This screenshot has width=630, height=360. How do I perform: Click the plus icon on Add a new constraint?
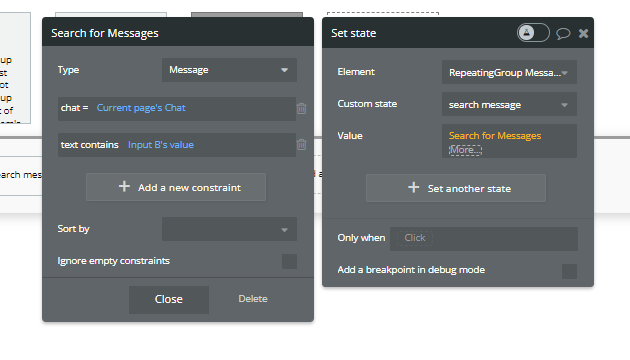[124, 186]
